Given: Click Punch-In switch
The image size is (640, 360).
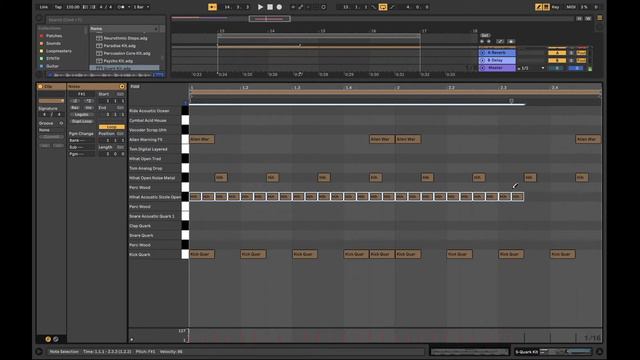Looking at the screenshot, I should [x=374, y=7].
